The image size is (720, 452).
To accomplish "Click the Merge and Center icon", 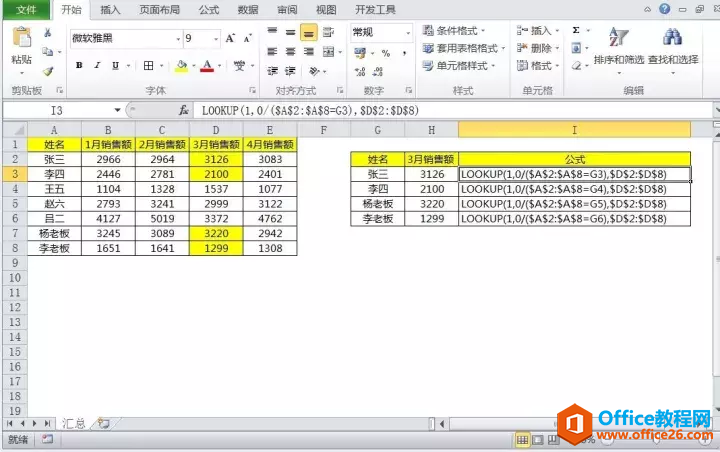I will [328, 52].
